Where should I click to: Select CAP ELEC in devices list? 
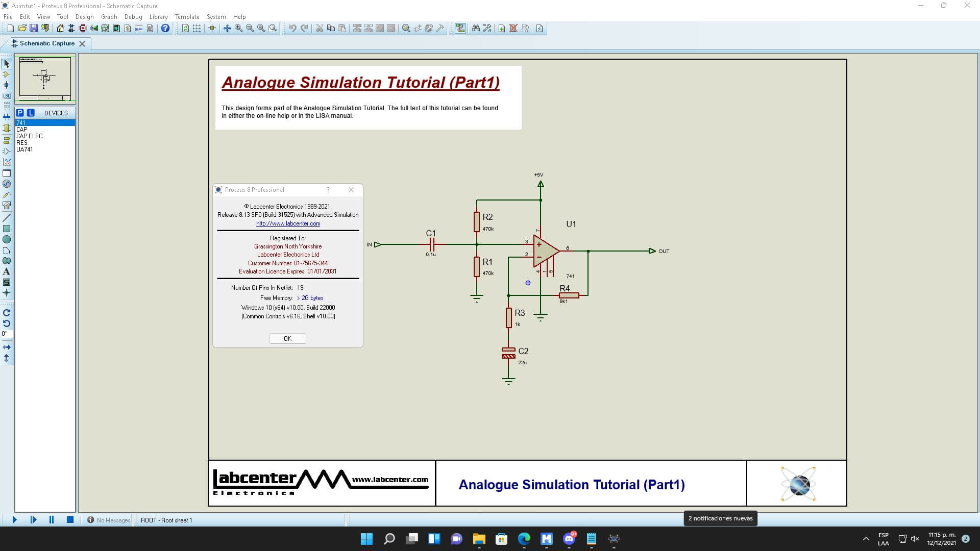(x=45, y=136)
